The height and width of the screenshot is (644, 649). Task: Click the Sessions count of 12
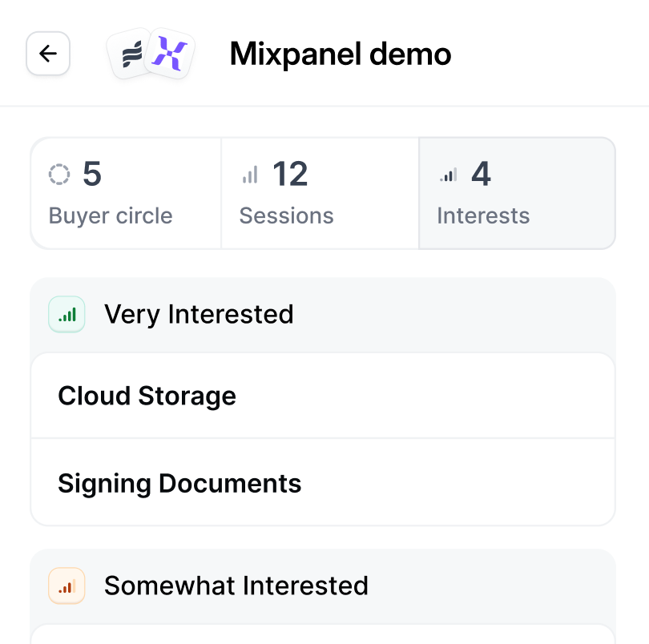[290, 174]
